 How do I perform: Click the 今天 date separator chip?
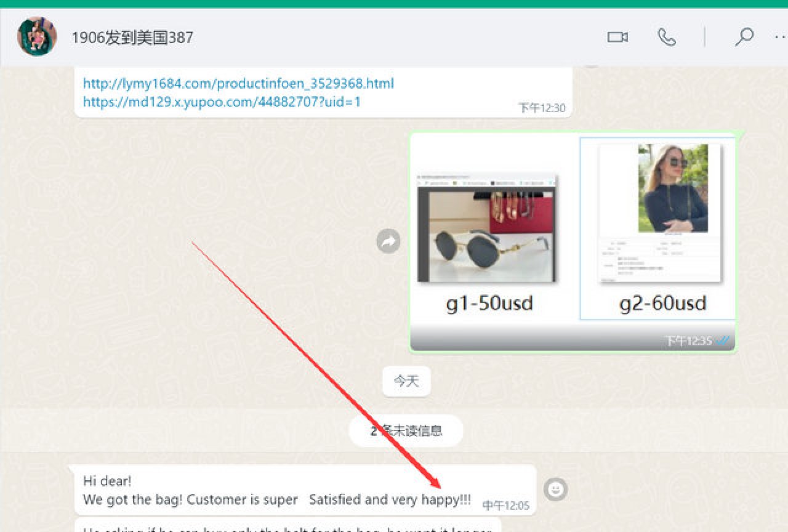[406, 381]
